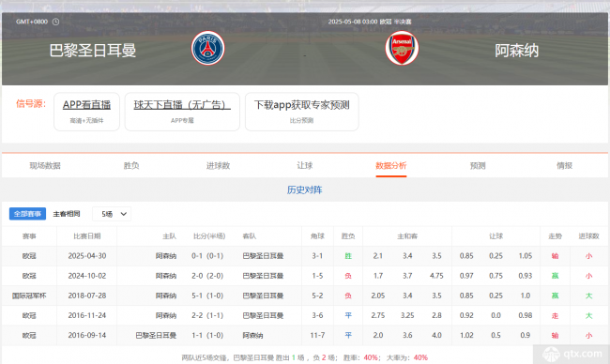
Task: Click the 阿森纳 team name in header
Action: [x=517, y=51]
